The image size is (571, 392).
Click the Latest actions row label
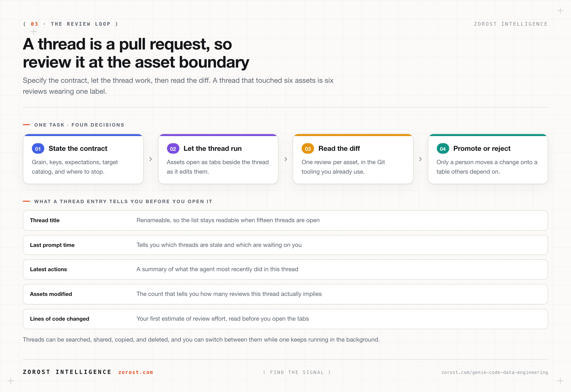point(48,269)
